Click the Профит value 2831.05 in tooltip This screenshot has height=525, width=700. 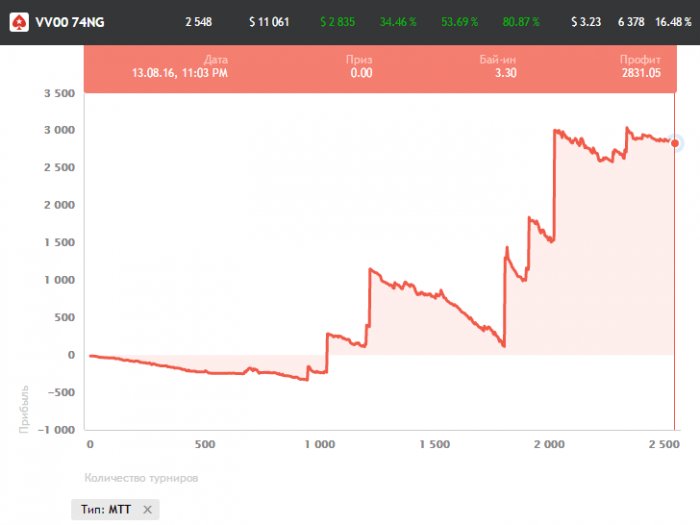(641, 73)
